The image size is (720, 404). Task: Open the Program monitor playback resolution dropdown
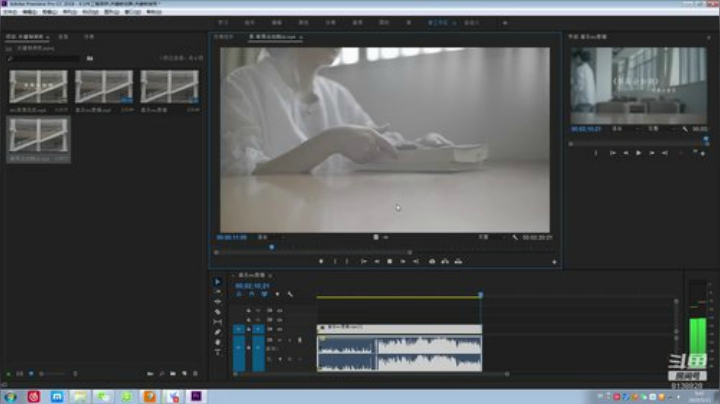[660, 129]
